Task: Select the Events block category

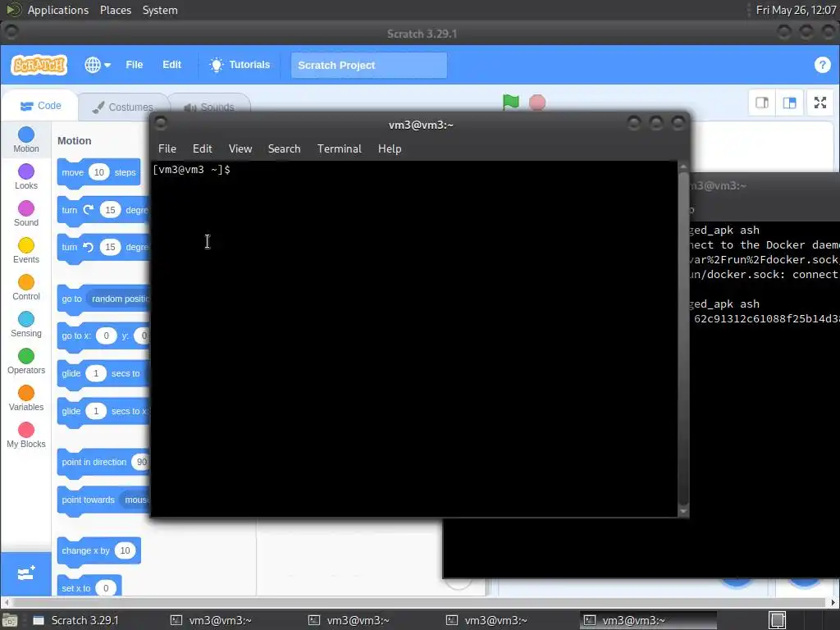Action: pyautogui.click(x=25, y=251)
